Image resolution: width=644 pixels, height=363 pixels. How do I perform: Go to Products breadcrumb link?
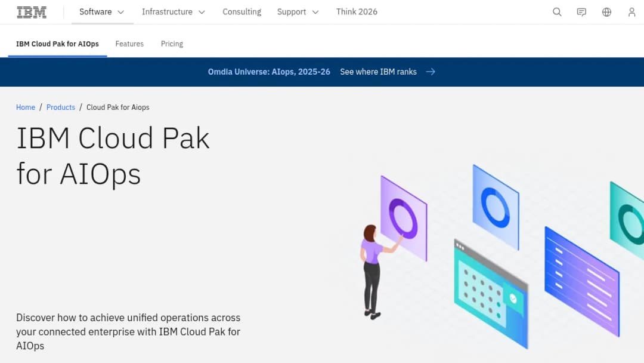61,107
